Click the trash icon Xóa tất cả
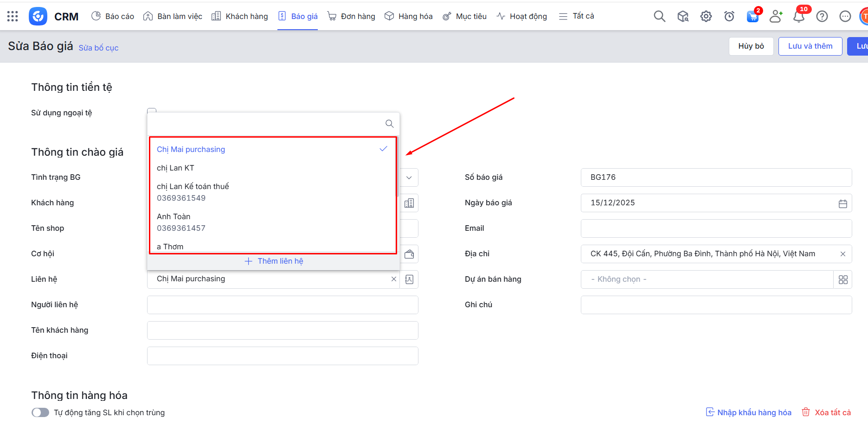This screenshot has height=424, width=868. click(806, 412)
